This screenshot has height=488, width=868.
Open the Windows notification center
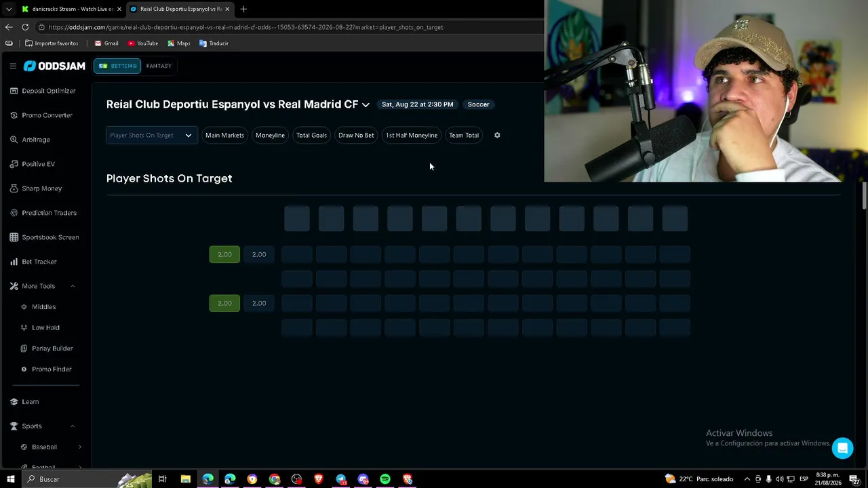click(x=855, y=479)
